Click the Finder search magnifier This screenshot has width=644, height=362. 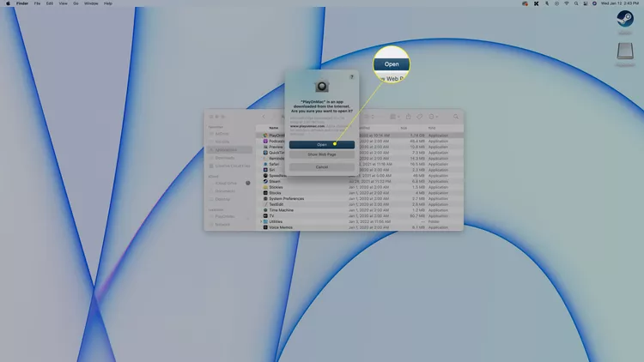point(456,117)
